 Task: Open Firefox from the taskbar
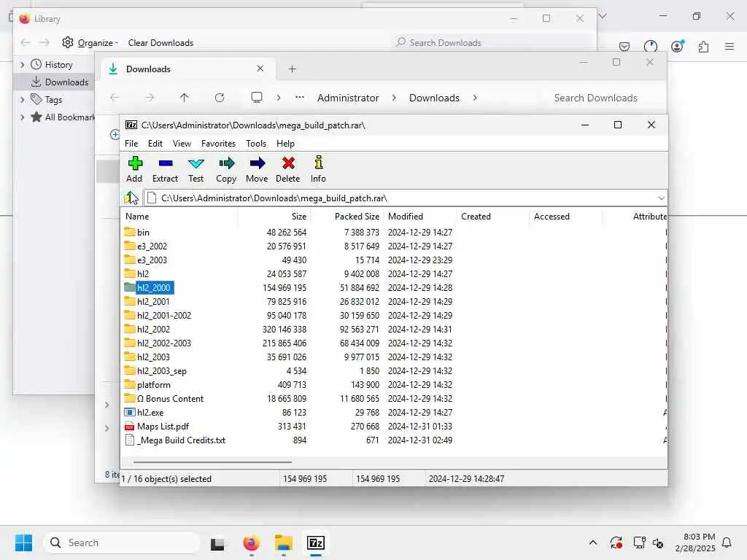(x=251, y=542)
